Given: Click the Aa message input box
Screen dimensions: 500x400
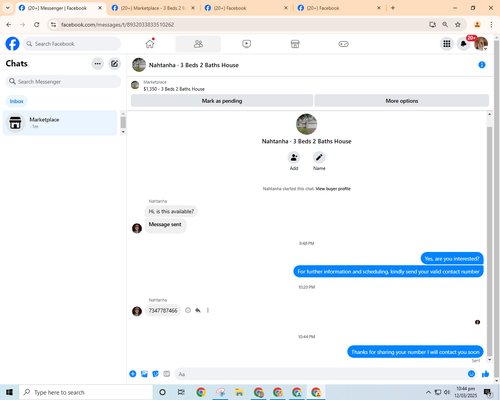Looking at the screenshot, I should pos(321,374).
